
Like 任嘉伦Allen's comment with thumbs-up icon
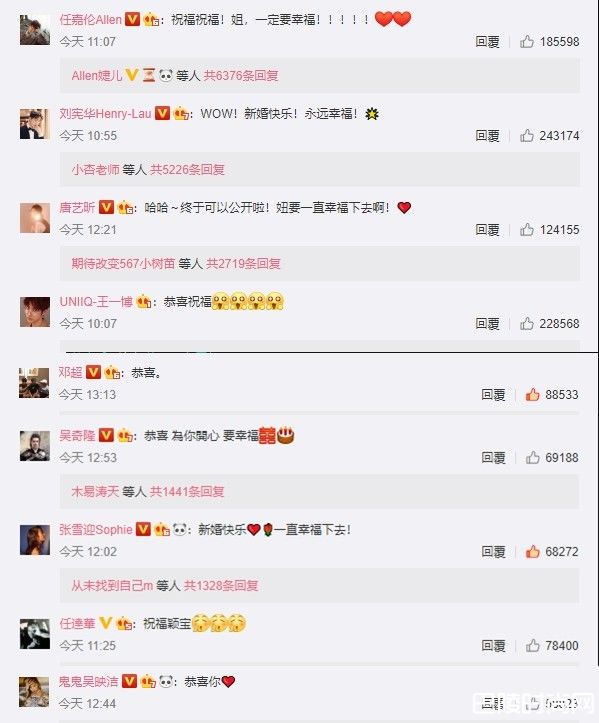click(527, 42)
